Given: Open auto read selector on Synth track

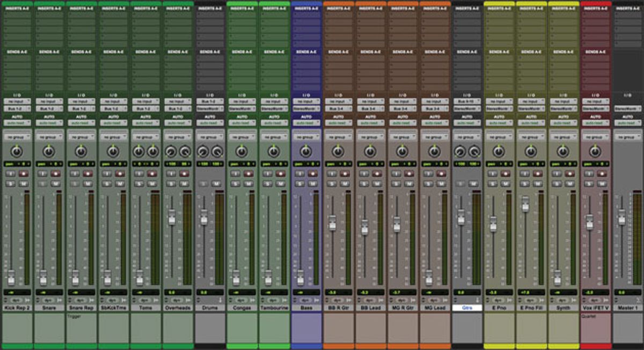Looking at the screenshot, I should click(563, 122).
